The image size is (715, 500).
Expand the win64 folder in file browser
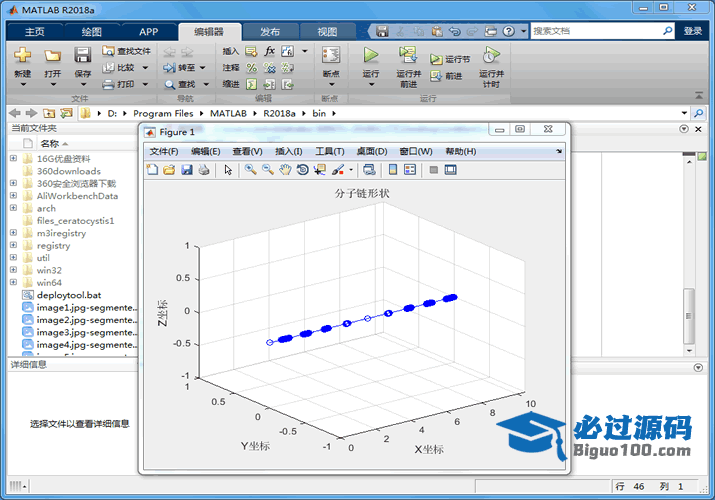pos(13,283)
